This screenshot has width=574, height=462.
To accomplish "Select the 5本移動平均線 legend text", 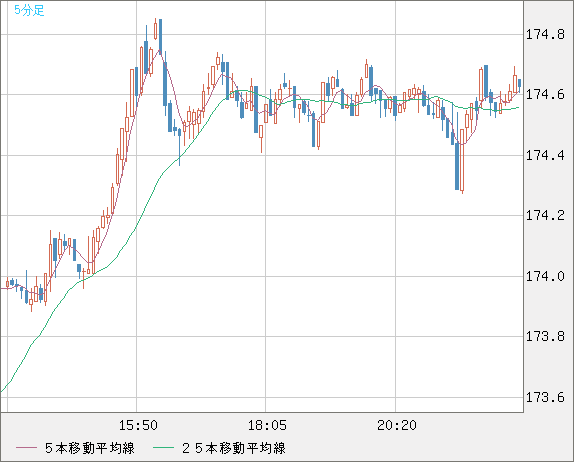I will (90, 448).
